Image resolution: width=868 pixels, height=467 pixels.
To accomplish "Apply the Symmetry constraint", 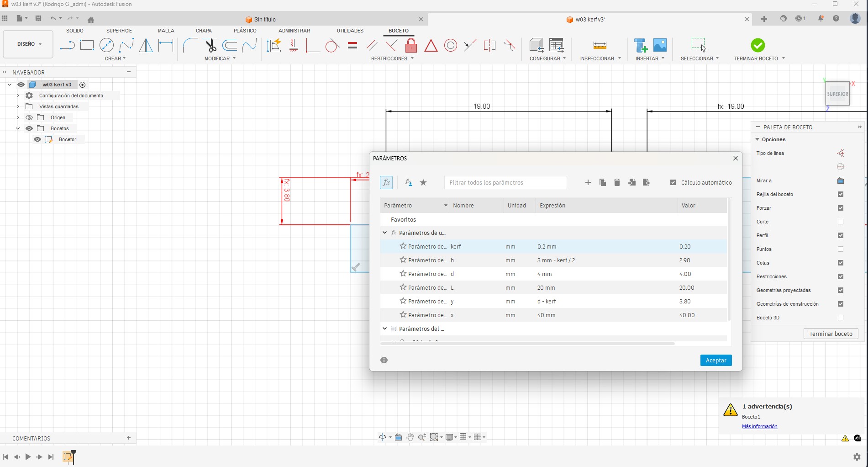I will [x=489, y=45].
